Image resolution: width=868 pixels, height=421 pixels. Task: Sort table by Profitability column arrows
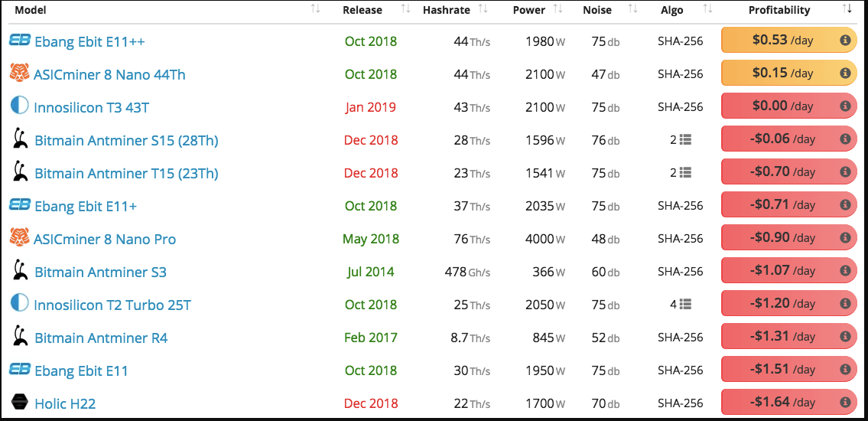847,9
